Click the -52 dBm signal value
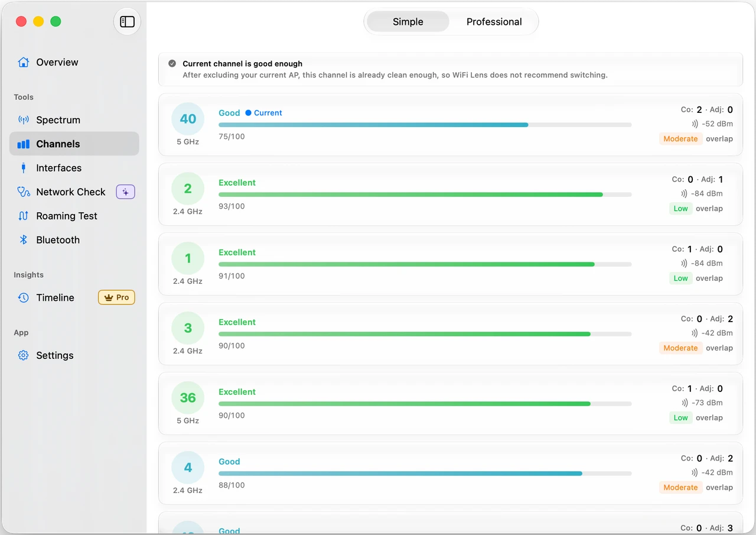 [717, 124]
